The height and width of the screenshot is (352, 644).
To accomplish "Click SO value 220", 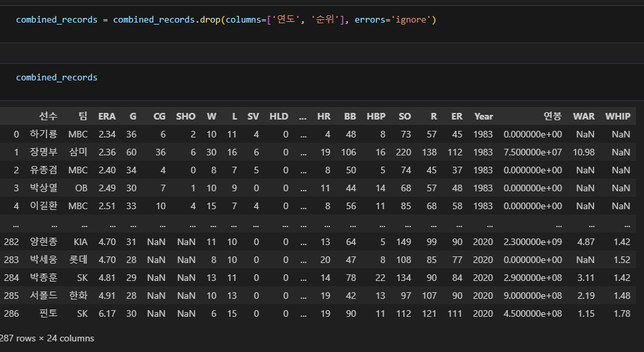I will (x=403, y=152).
